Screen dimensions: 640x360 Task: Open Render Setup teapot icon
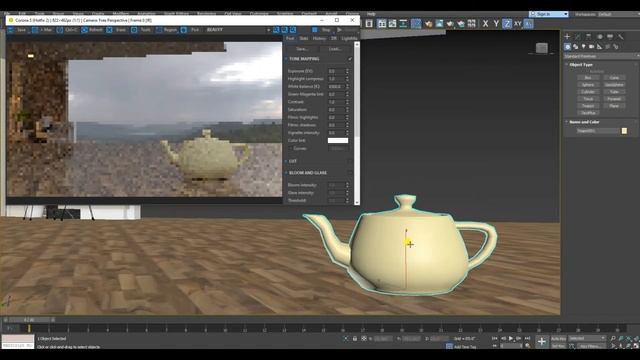pos(429,24)
